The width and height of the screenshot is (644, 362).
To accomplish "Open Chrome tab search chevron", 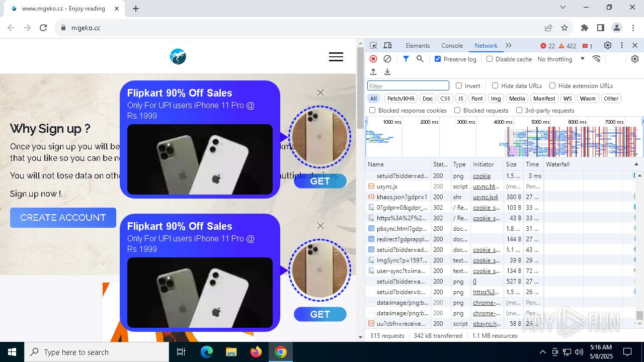I will tap(563, 7).
